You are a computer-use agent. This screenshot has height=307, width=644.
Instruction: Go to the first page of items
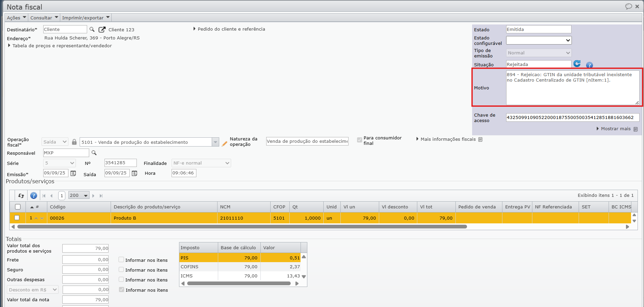click(44, 196)
